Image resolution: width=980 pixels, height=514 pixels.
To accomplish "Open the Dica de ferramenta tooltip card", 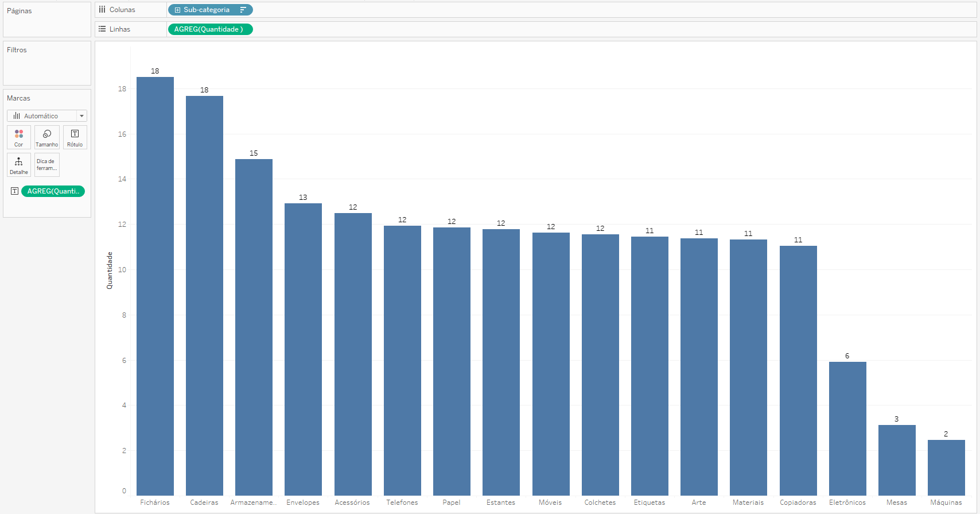I will (x=47, y=165).
